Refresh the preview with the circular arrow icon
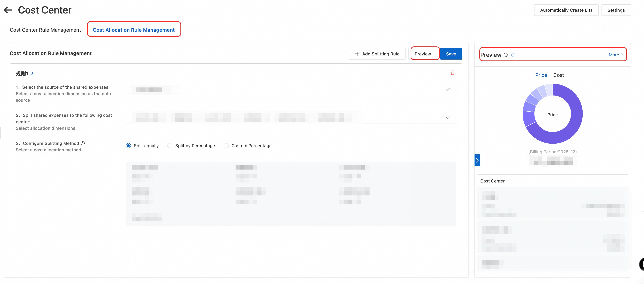 [513, 55]
